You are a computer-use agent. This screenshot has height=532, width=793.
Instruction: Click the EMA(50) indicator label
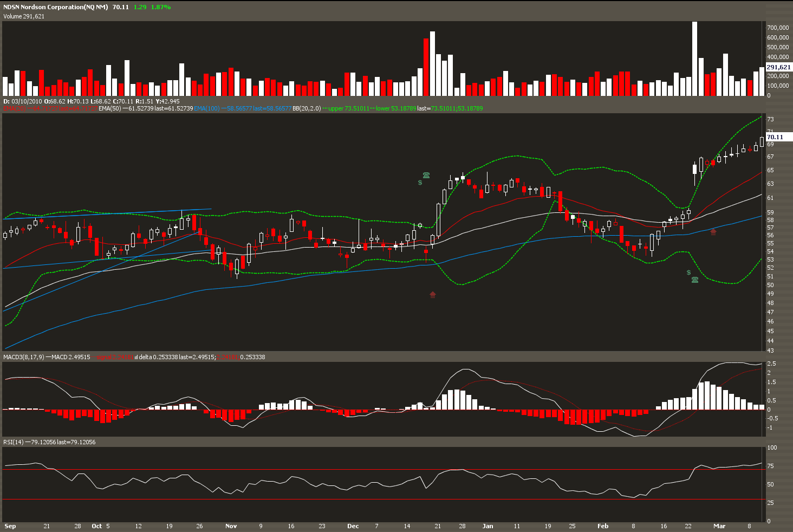(x=110, y=108)
